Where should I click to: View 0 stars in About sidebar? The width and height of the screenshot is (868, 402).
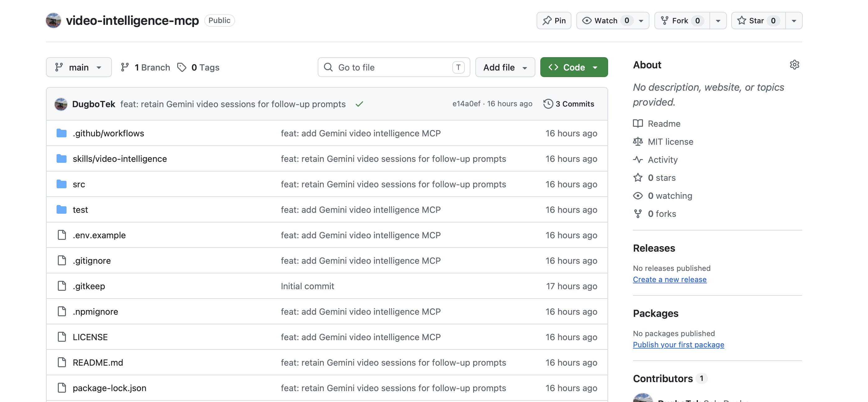(x=662, y=178)
